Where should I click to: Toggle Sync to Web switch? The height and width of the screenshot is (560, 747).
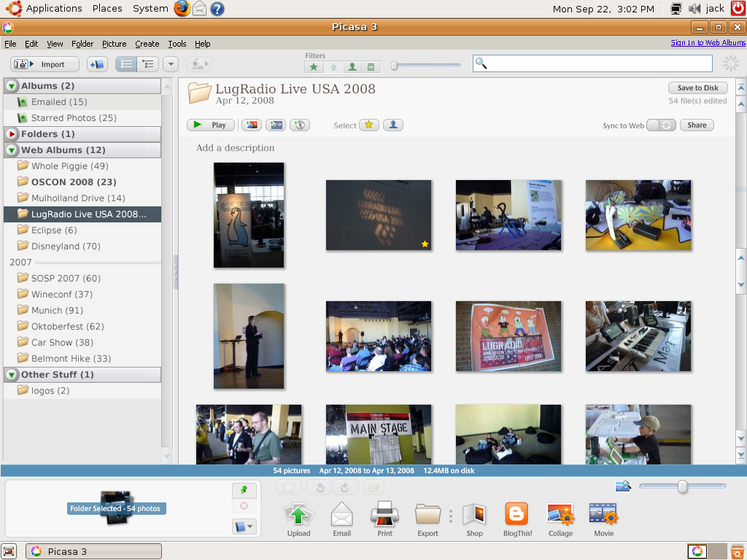660,125
